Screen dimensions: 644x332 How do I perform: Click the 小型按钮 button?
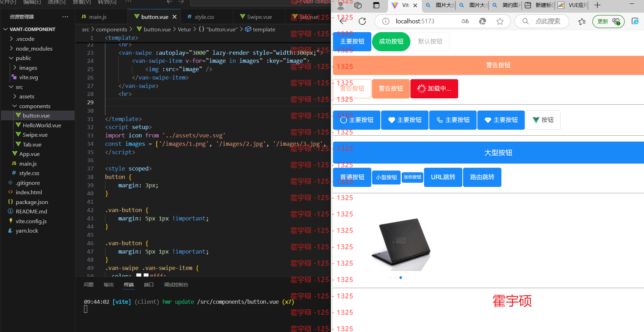pyautogui.click(x=386, y=177)
